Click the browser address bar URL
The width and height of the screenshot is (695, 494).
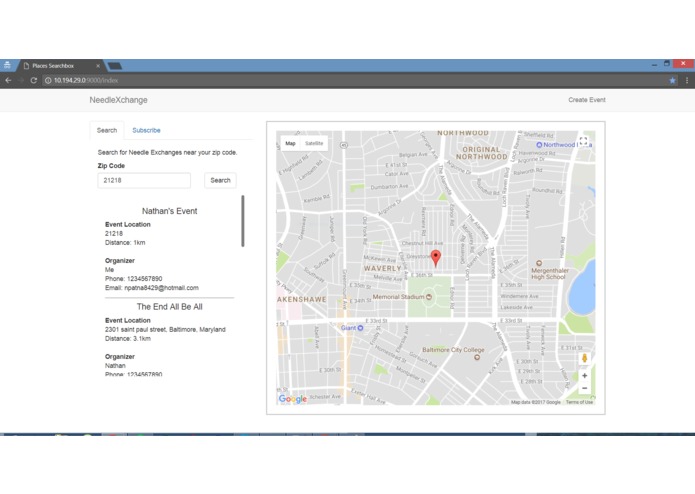[x=86, y=80]
